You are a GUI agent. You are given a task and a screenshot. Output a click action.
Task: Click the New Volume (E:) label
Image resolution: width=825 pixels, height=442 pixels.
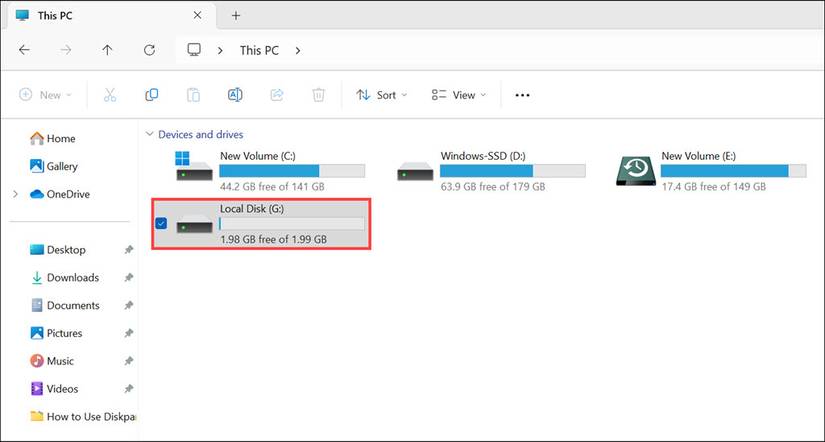click(698, 156)
